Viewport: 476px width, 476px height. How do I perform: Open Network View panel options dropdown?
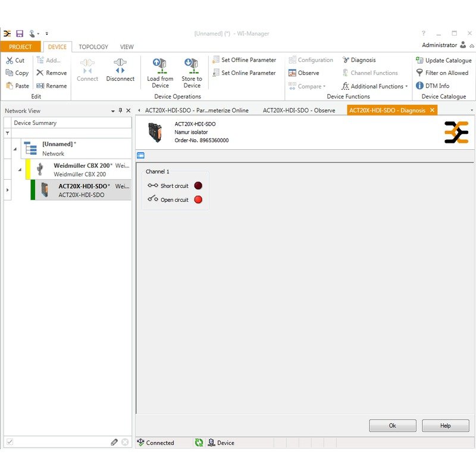(113, 111)
